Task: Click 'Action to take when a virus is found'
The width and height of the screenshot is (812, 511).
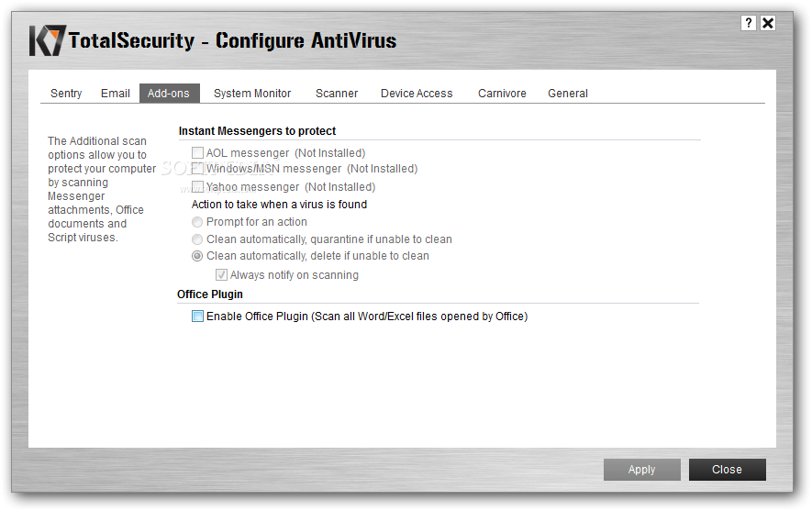Action: [279, 205]
